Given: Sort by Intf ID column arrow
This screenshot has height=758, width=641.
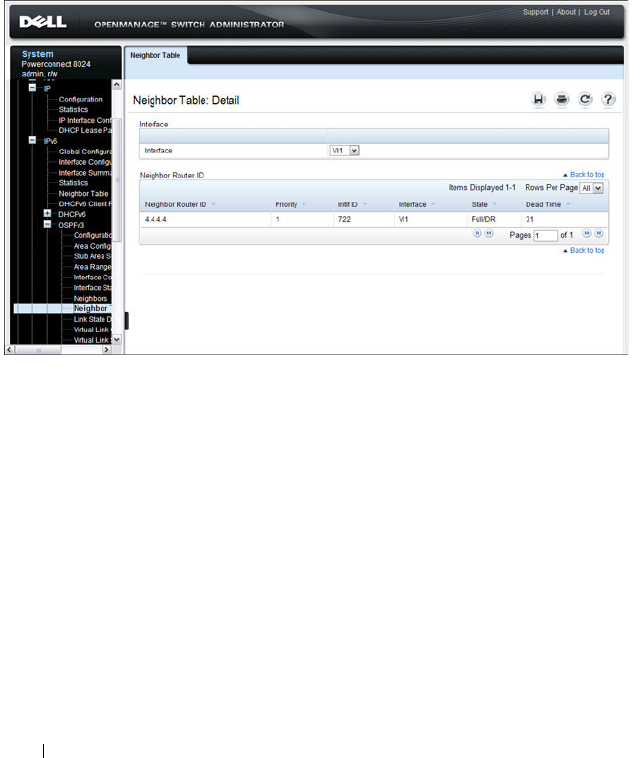Looking at the screenshot, I should [364, 204].
